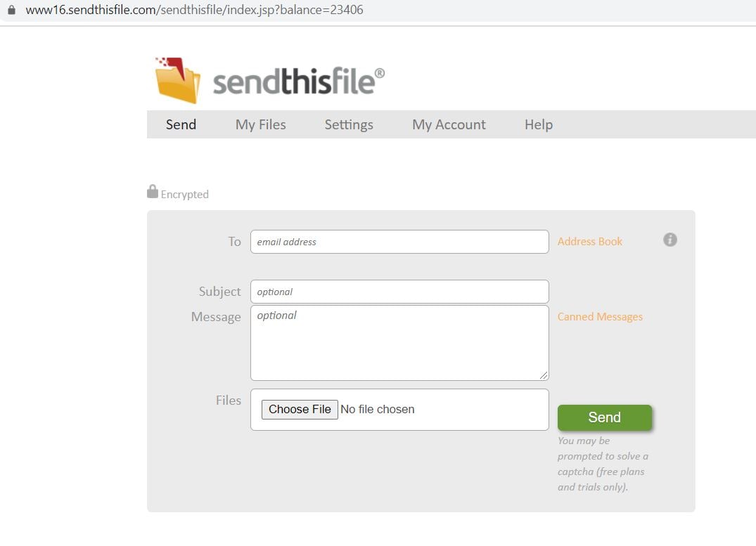
Task: Click the email address To field
Action: (x=399, y=241)
